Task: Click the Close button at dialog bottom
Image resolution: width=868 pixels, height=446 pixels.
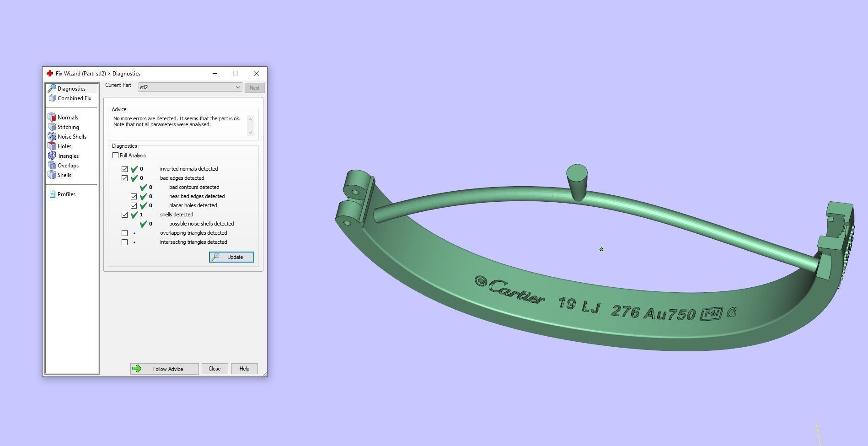Action: pyautogui.click(x=214, y=369)
